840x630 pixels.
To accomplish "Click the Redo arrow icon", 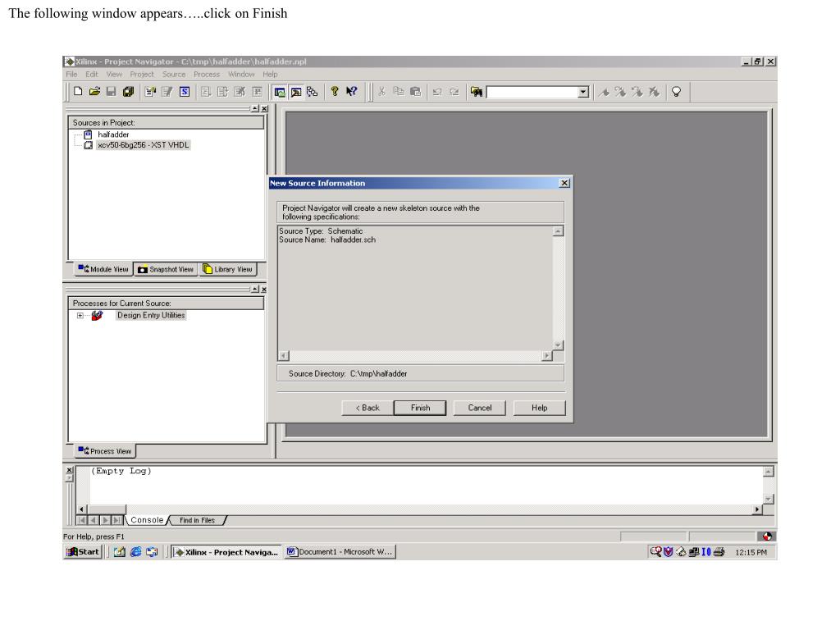I will pos(454,92).
